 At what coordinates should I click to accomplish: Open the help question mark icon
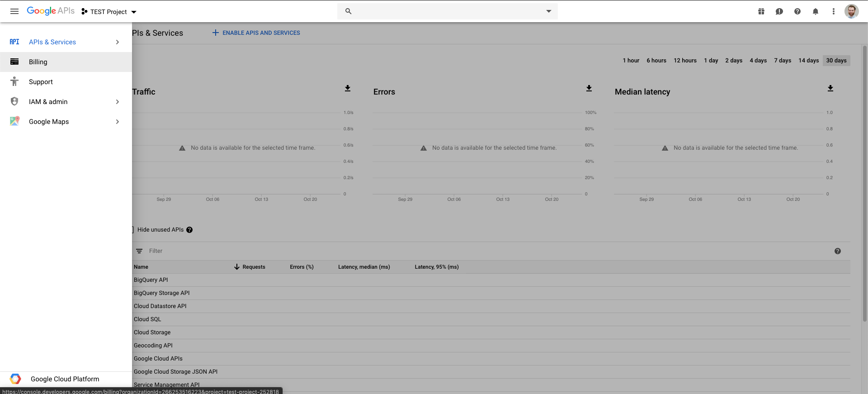[x=797, y=11]
